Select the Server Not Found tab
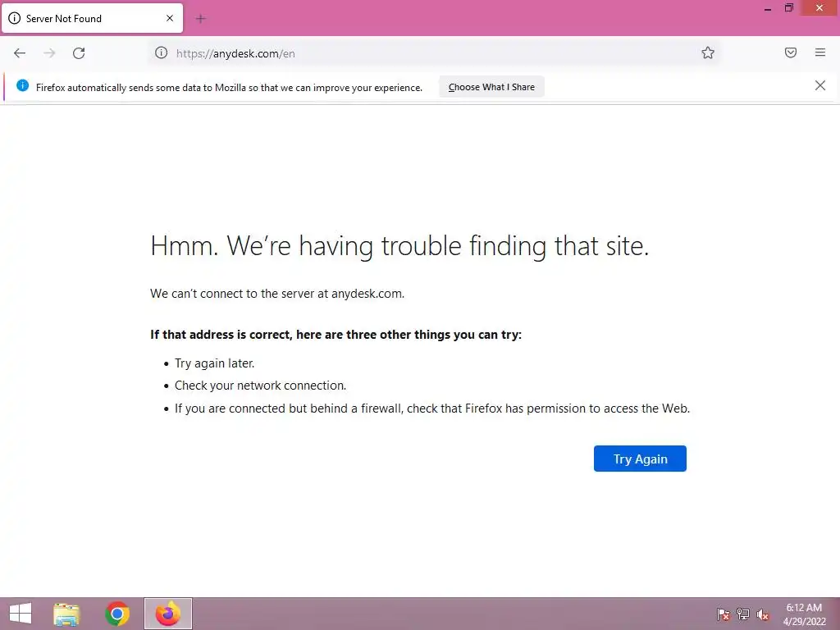This screenshot has width=840, height=630. tap(92, 18)
